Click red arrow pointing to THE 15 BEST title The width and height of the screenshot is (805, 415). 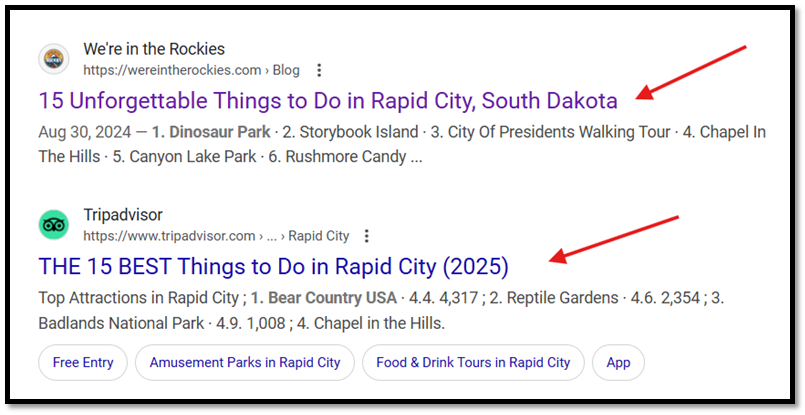click(x=614, y=239)
